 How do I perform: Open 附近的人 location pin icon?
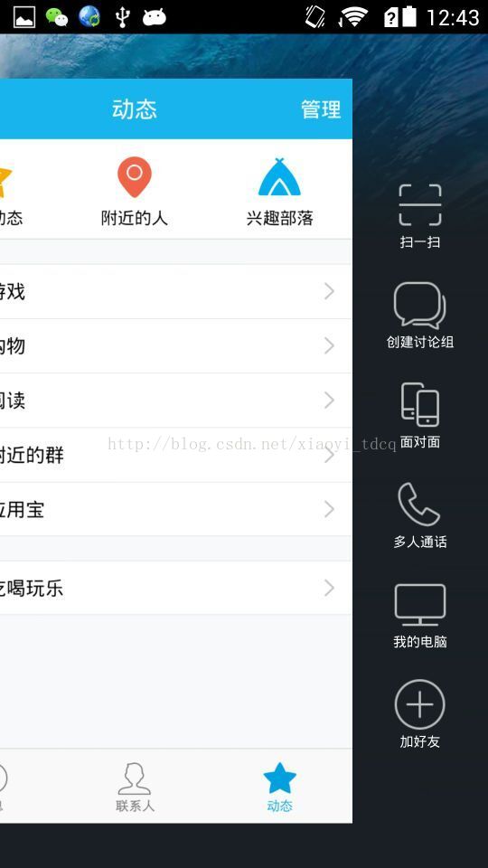[x=135, y=177]
